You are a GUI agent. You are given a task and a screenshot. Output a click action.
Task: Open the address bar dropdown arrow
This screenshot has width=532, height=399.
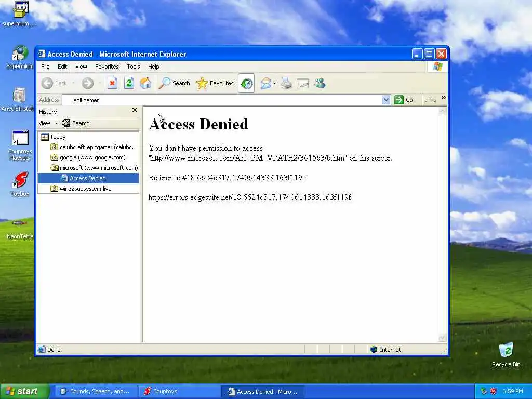[386, 100]
